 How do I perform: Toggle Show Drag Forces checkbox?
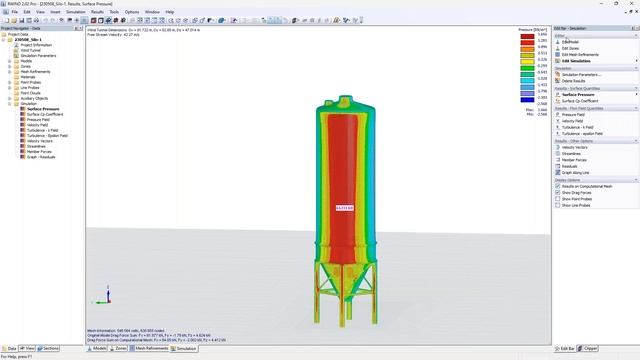[558, 193]
